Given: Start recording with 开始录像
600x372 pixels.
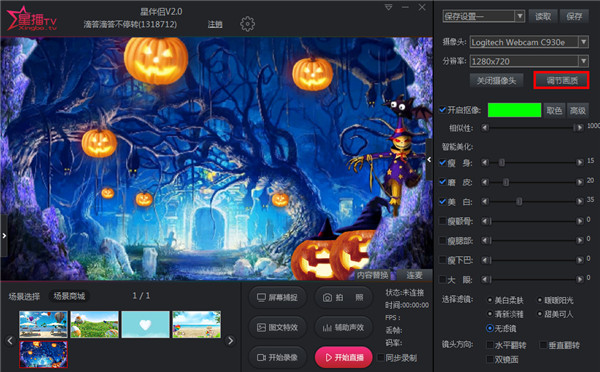Looking at the screenshot, I should pyautogui.click(x=278, y=357).
